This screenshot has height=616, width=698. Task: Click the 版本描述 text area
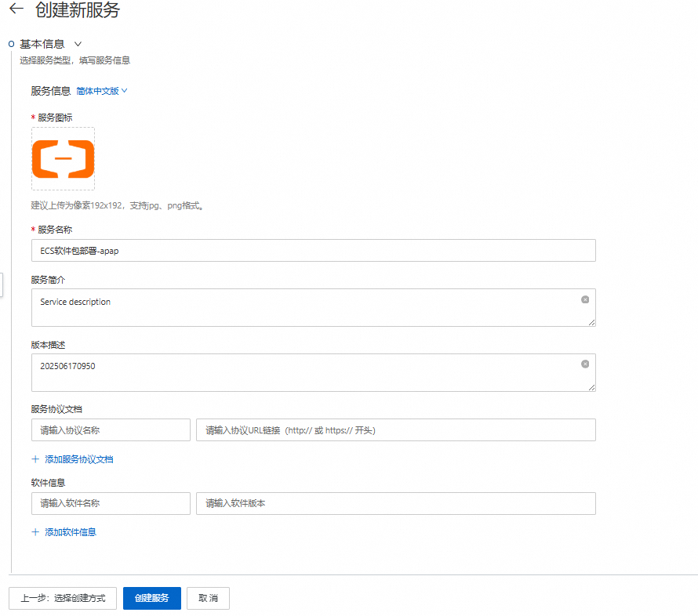coord(314,373)
